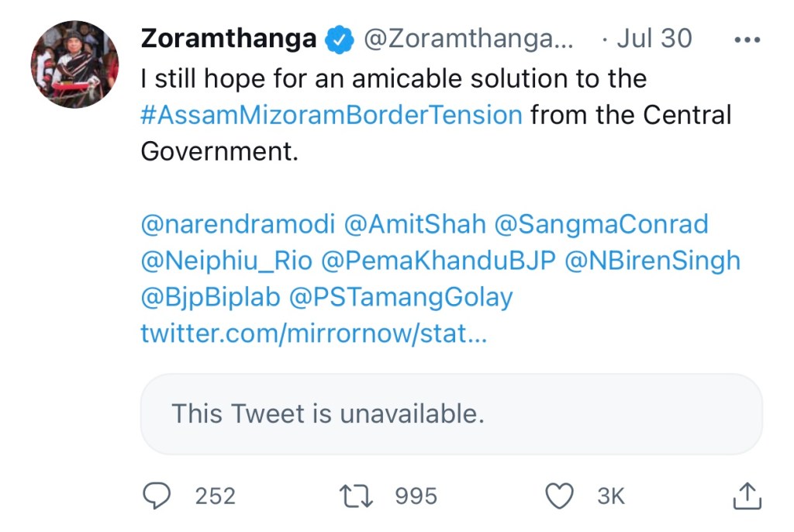Click the @Zoramthanga username handle
Image resolution: width=794 pixels, height=532 pixels.
point(468,39)
